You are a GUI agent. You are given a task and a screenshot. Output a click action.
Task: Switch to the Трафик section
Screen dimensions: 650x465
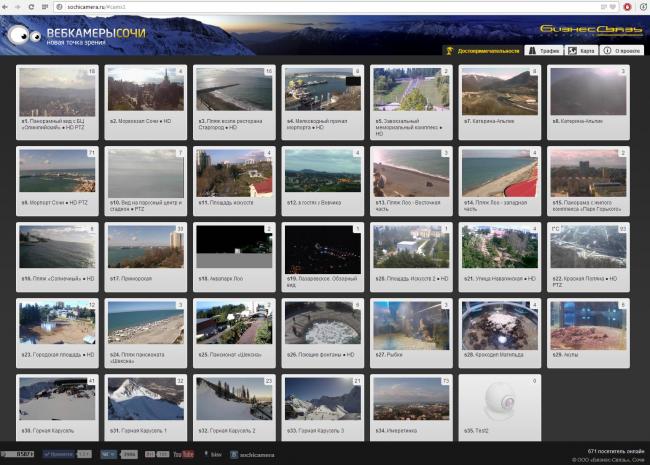544,51
